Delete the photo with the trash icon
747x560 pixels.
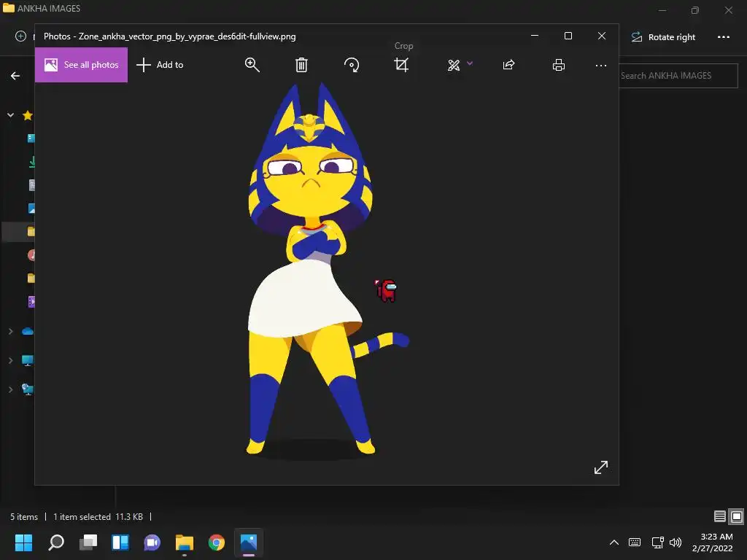click(x=301, y=65)
